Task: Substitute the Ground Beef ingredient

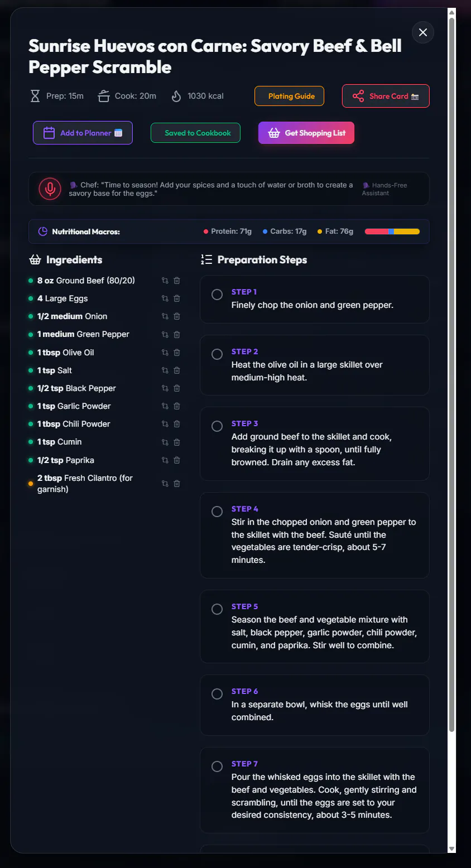Action: (x=165, y=281)
